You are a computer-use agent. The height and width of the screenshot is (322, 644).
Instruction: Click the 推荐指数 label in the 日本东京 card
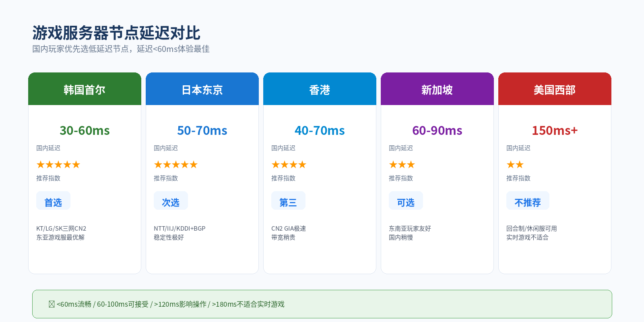(166, 178)
